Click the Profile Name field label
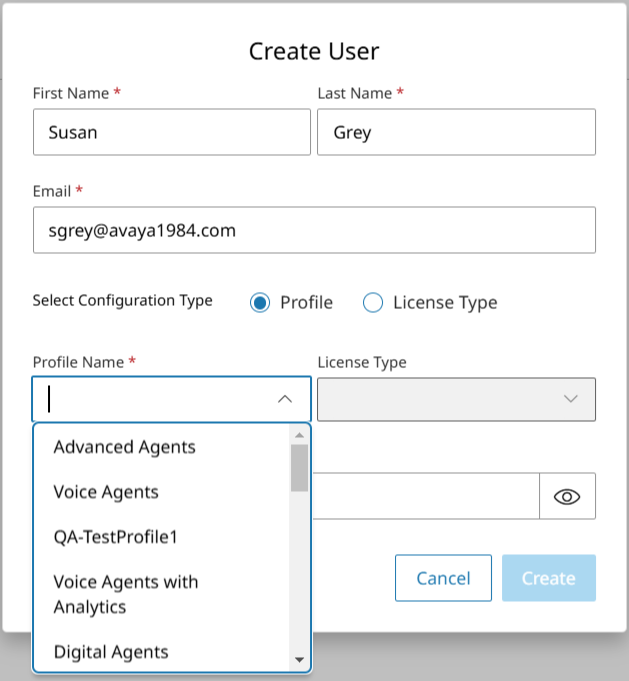Screen dimensions: 629x681 78,362
